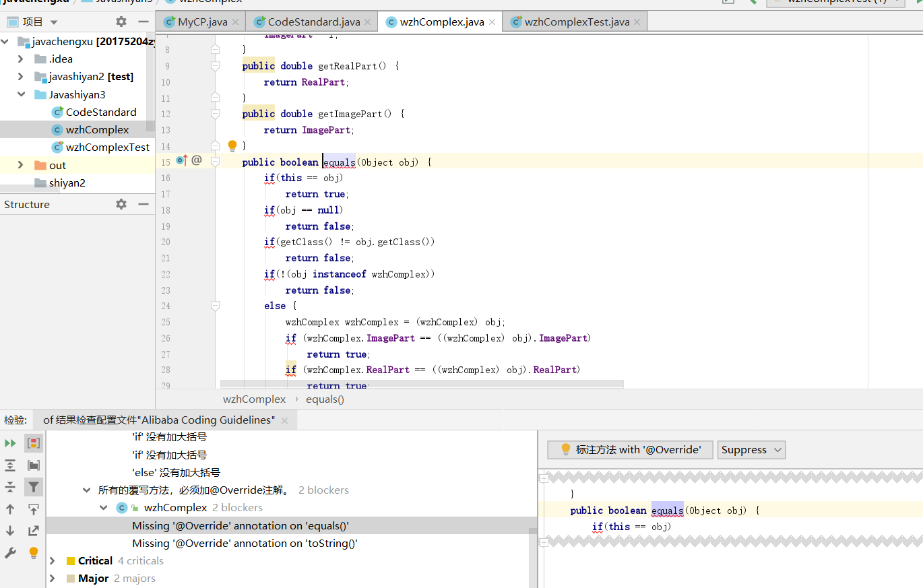
Task: Go to next problem with down arrow
Action: 10,531
